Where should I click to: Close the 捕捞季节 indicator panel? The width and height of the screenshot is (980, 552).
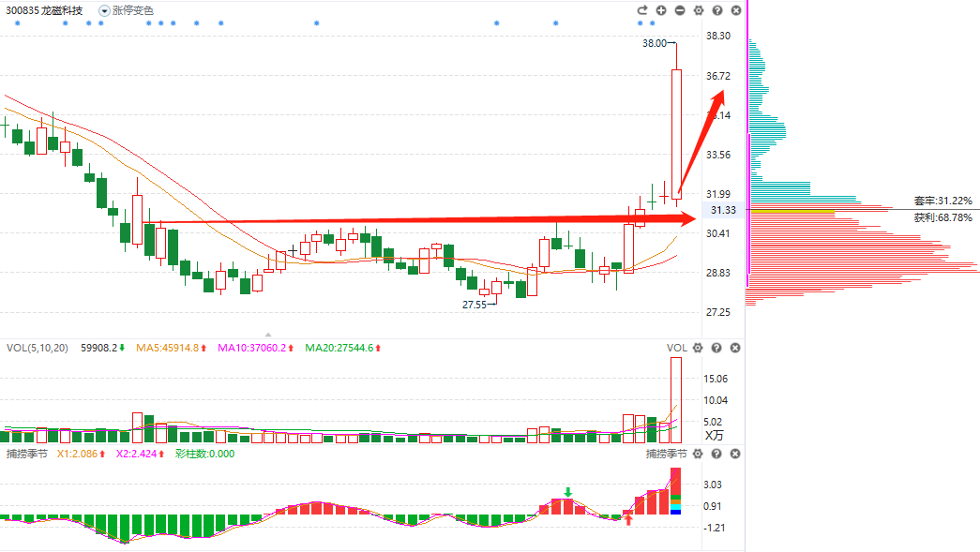[735, 454]
